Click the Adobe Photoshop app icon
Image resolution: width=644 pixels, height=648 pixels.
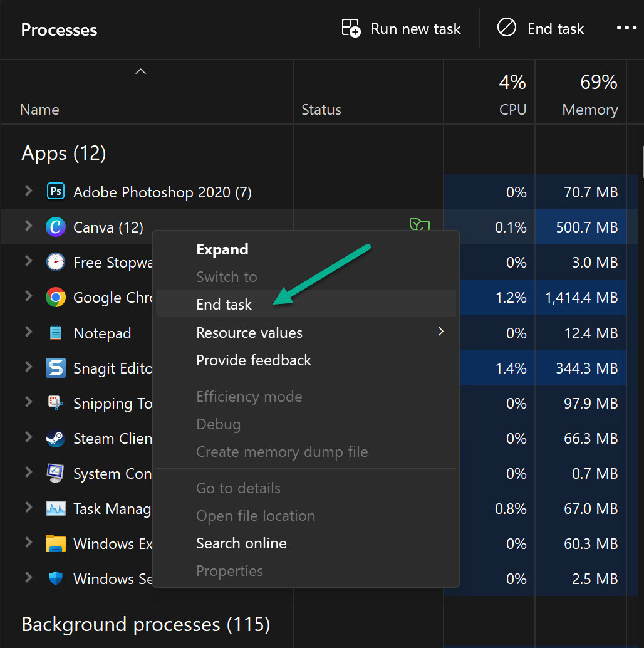pyautogui.click(x=56, y=191)
